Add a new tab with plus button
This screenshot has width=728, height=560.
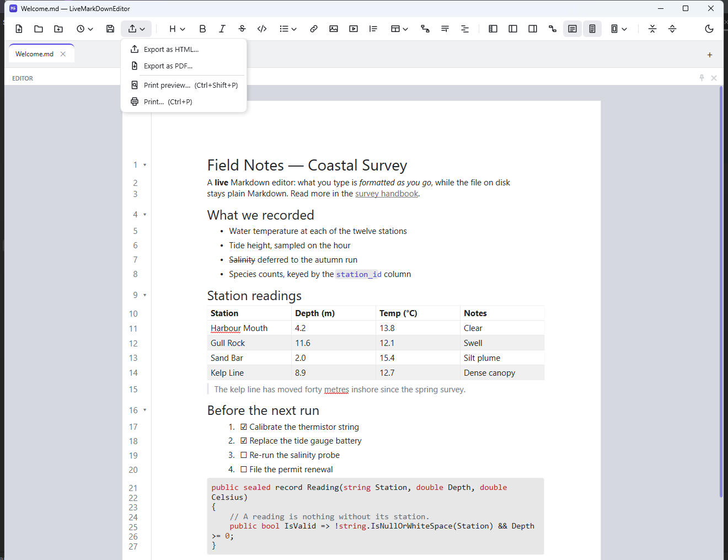click(710, 55)
